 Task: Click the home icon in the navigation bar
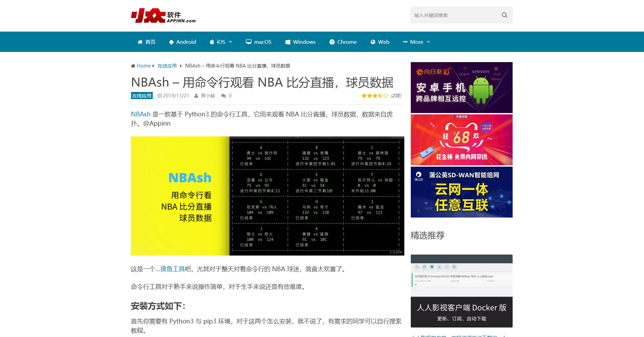(141, 42)
